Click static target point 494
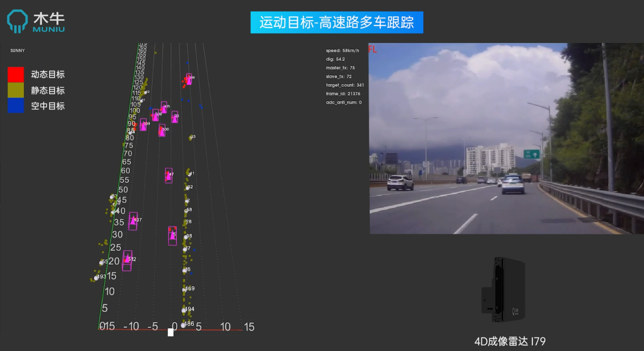The width and height of the screenshot is (644, 351). point(184,310)
